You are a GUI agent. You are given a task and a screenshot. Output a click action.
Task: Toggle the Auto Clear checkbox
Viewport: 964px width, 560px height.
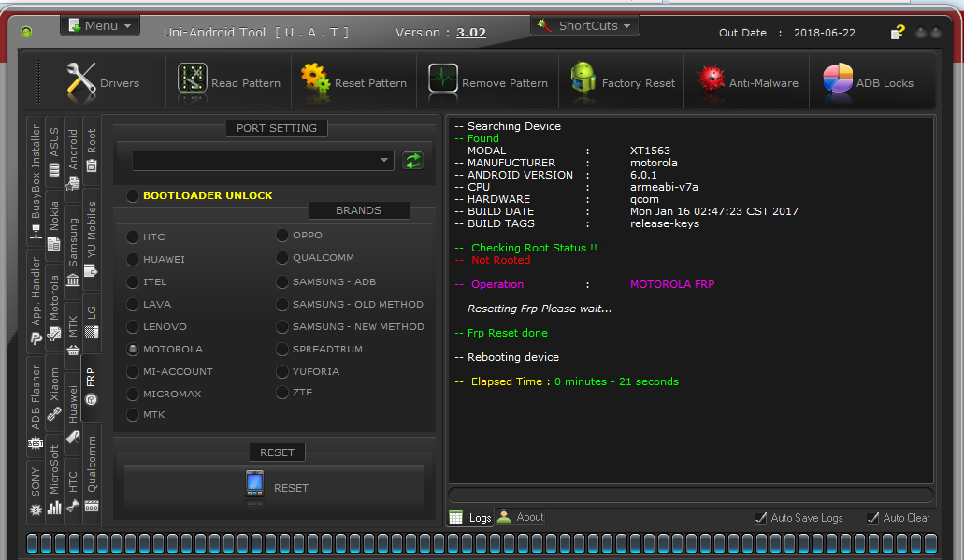pos(872,518)
